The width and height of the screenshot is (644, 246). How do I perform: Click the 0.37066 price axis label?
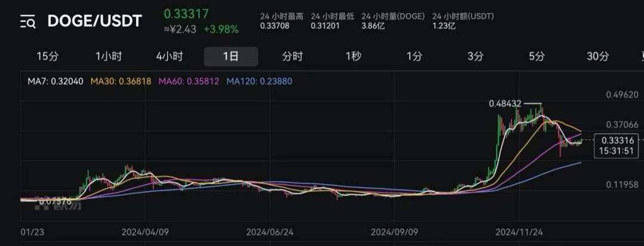coord(622,125)
